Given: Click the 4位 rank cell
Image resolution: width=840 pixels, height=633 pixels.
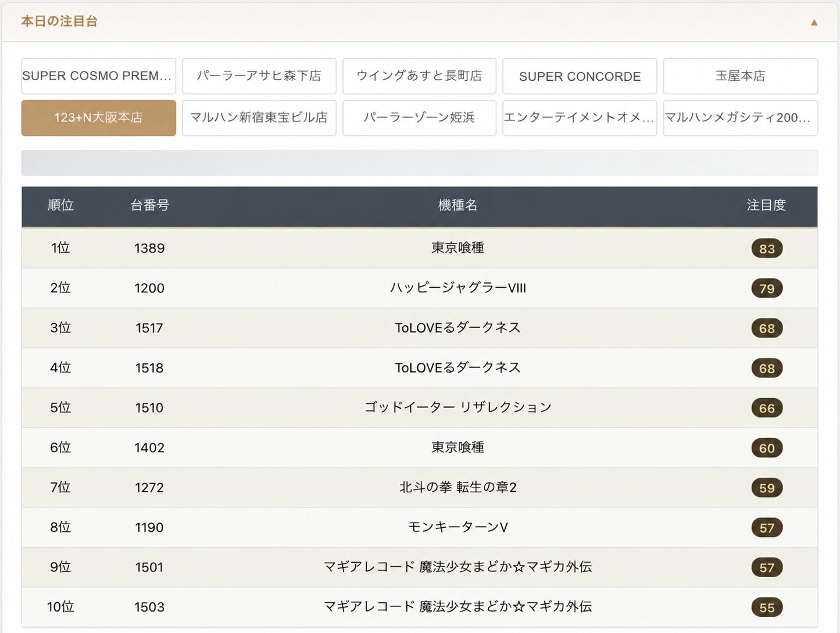Looking at the screenshot, I should [60, 368].
